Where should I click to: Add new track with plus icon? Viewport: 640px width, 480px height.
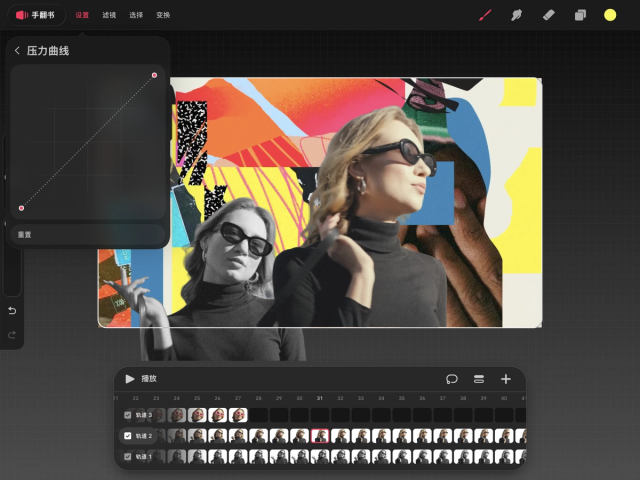click(x=506, y=379)
